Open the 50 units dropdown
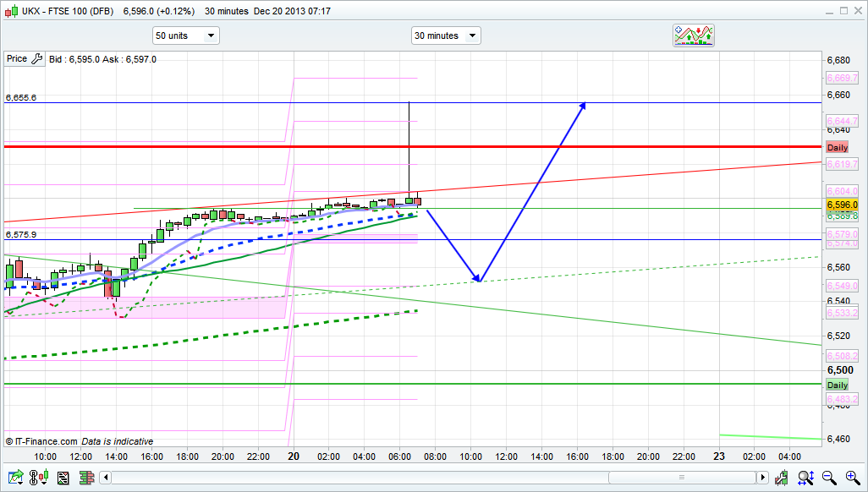The width and height of the screenshot is (868, 492). (185, 36)
